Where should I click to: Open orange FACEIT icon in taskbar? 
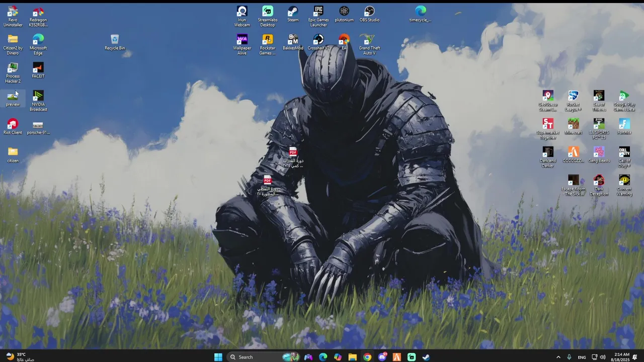click(397, 357)
